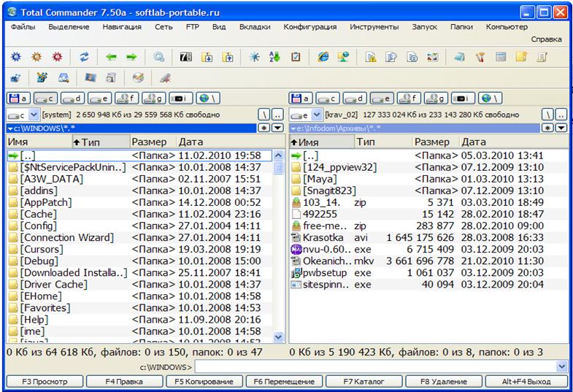573x392 pixels.
Task: Go back using the green left arrow
Action: (111, 57)
